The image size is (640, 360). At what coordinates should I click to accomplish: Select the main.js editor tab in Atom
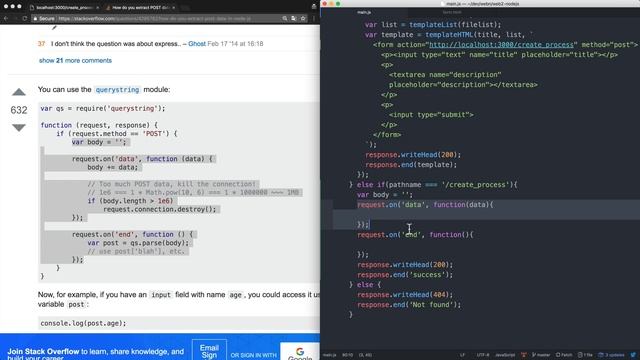click(364, 12)
